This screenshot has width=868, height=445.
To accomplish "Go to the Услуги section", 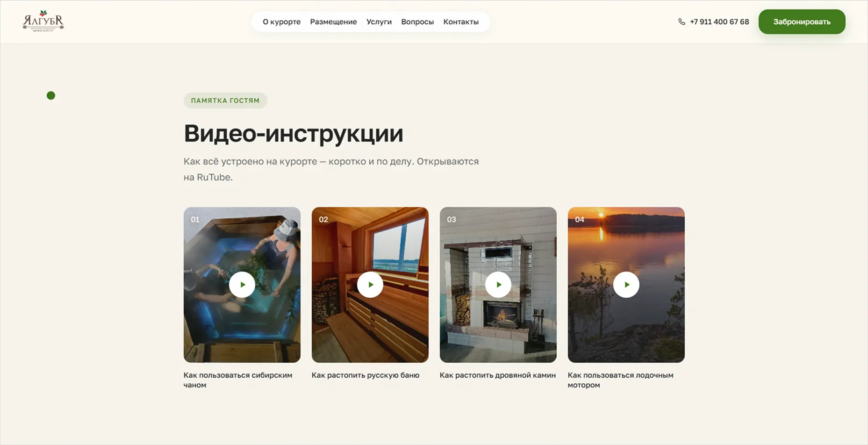I will click(379, 22).
